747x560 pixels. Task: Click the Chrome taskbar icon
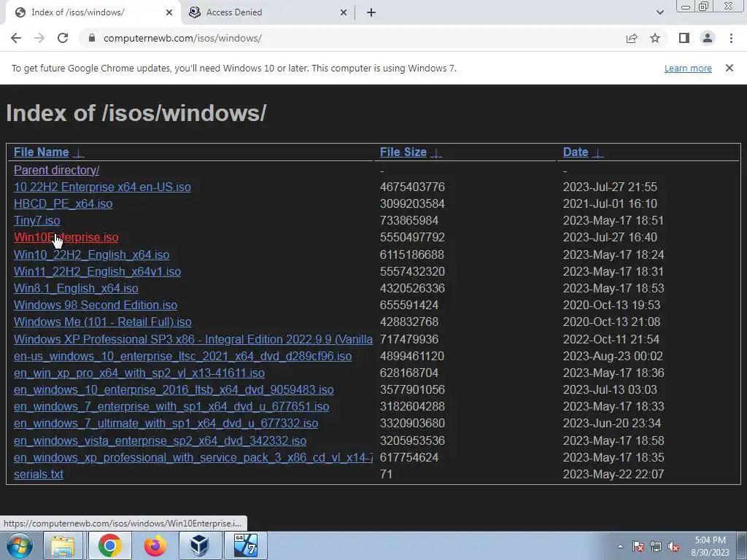[x=109, y=545]
